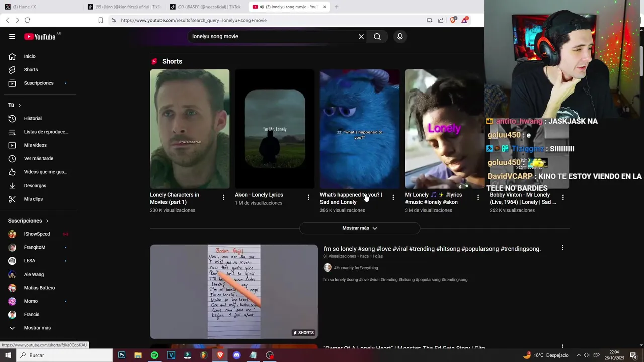Open Suscripciones in the sidebar
Screen dimensions: 644x362
click(x=38, y=83)
